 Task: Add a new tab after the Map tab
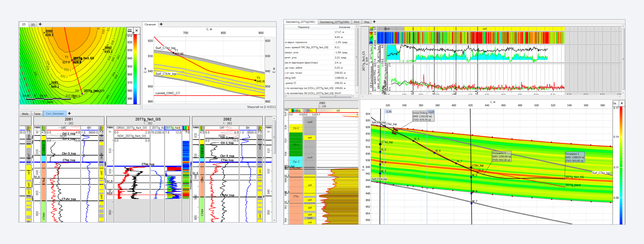click(374, 22)
